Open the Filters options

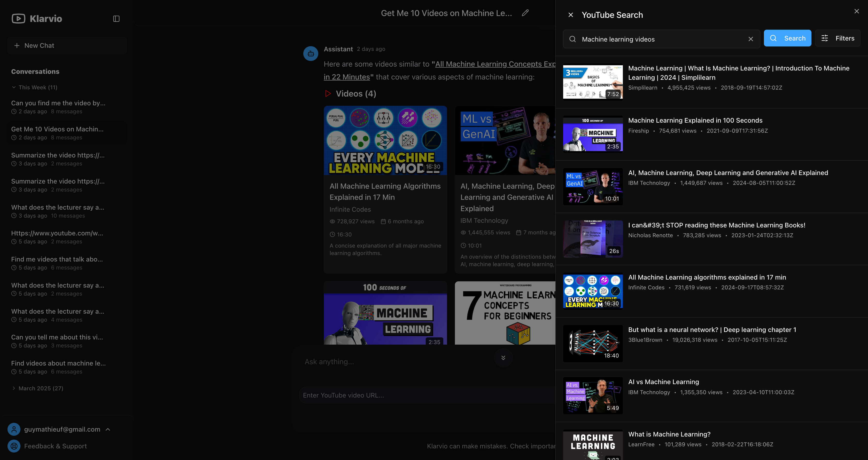pos(838,38)
